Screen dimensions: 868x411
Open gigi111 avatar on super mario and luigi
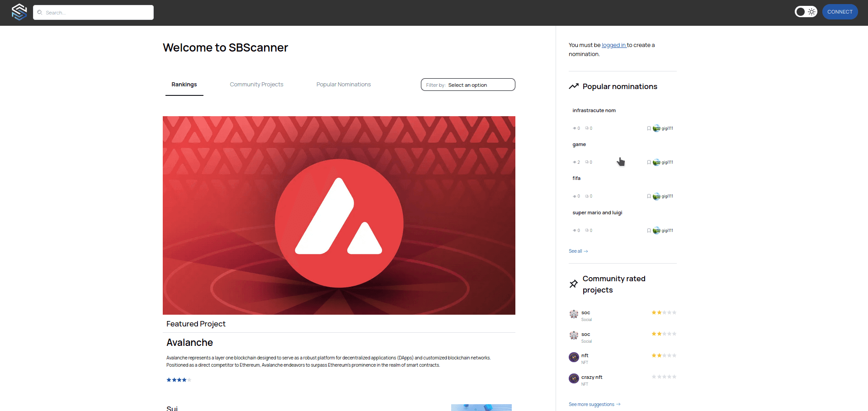tap(656, 231)
